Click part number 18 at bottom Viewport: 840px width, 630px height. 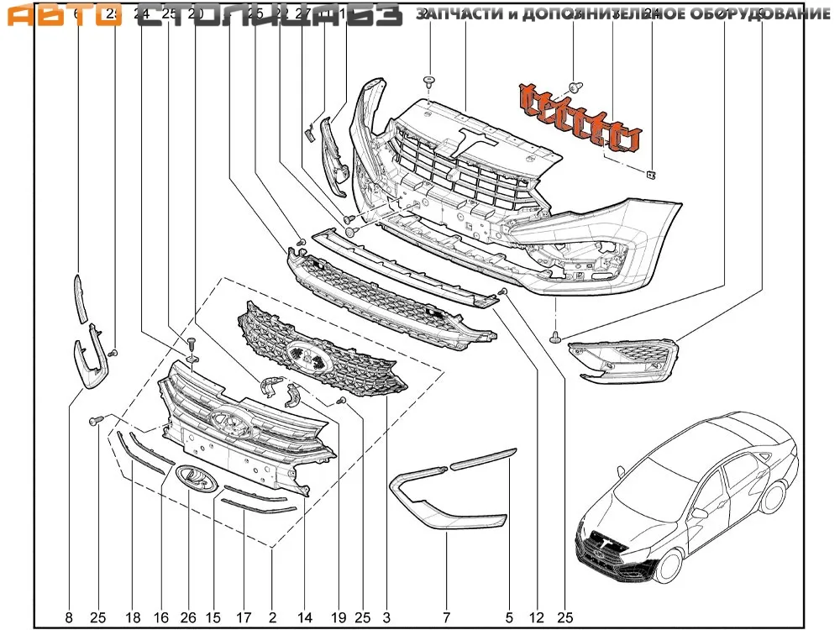click(133, 618)
